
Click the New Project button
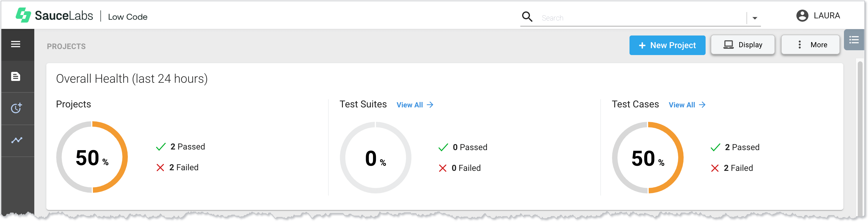[x=667, y=45]
